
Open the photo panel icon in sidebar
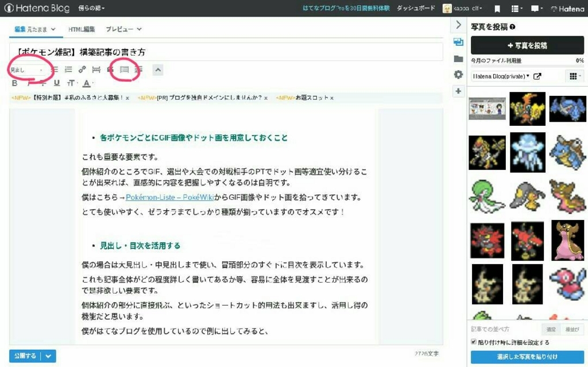click(x=458, y=42)
